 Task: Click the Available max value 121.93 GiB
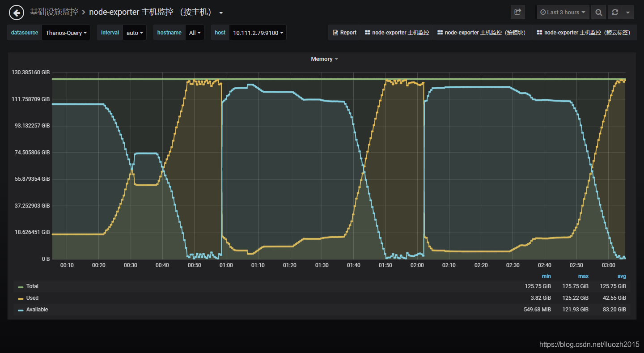(576, 310)
